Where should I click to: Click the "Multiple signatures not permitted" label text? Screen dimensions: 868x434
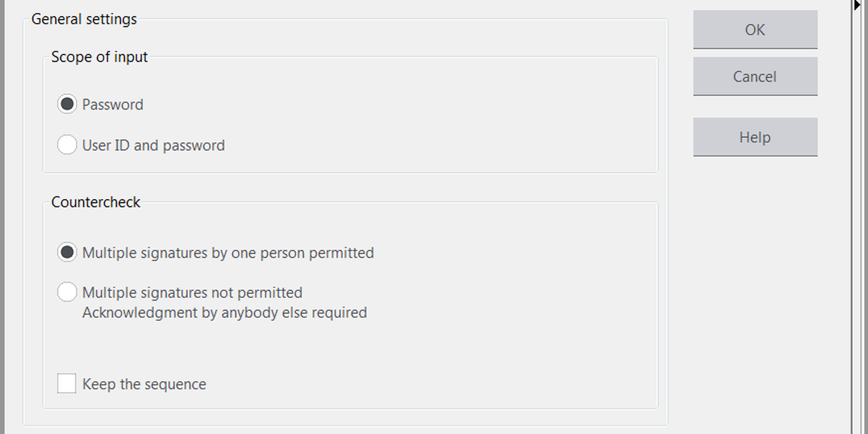click(192, 293)
